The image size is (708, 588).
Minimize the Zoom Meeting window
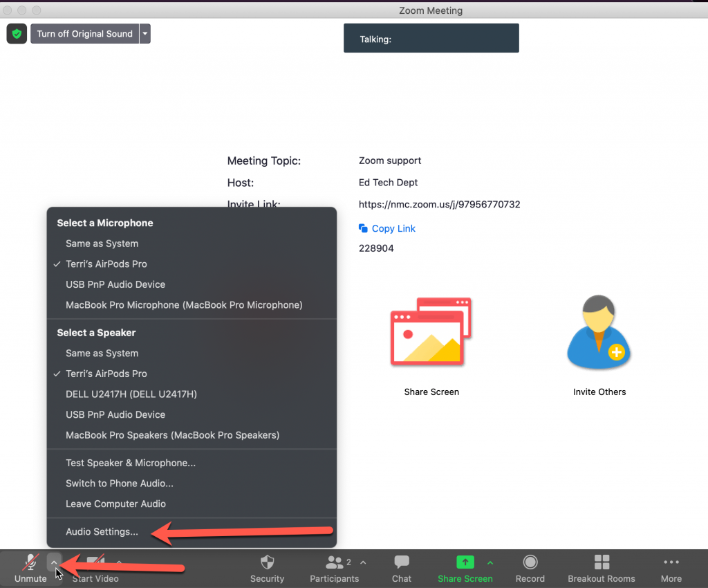pyautogui.click(x=22, y=10)
